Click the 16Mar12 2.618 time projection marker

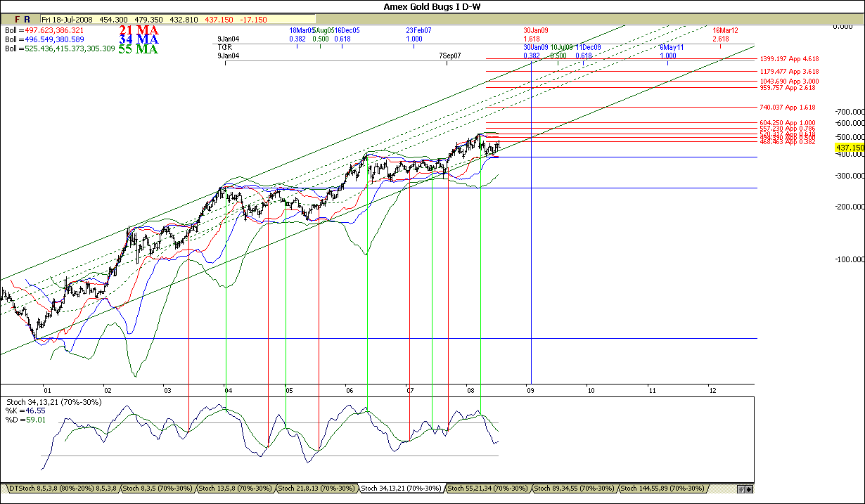725,34
